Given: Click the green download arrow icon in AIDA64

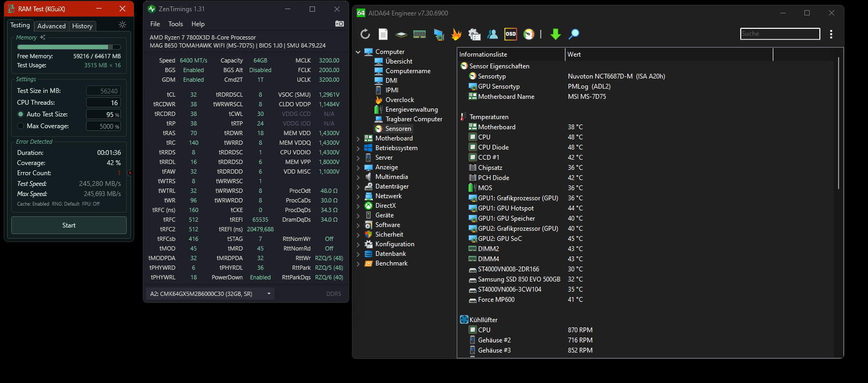Looking at the screenshot, I should (x=556, y=34).
